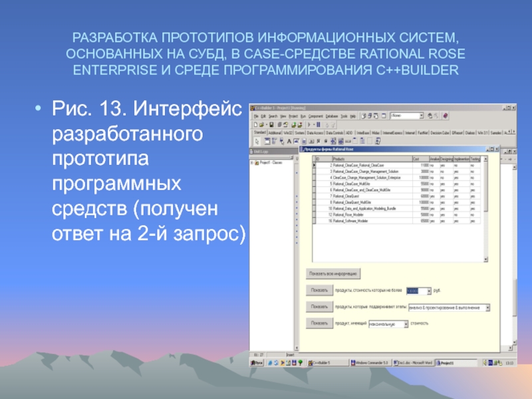Image resolution: width=532 pixels, height=399 pixels.
Task: Open the dropdown arrow beside the Open icon
Action: (267, 124)
